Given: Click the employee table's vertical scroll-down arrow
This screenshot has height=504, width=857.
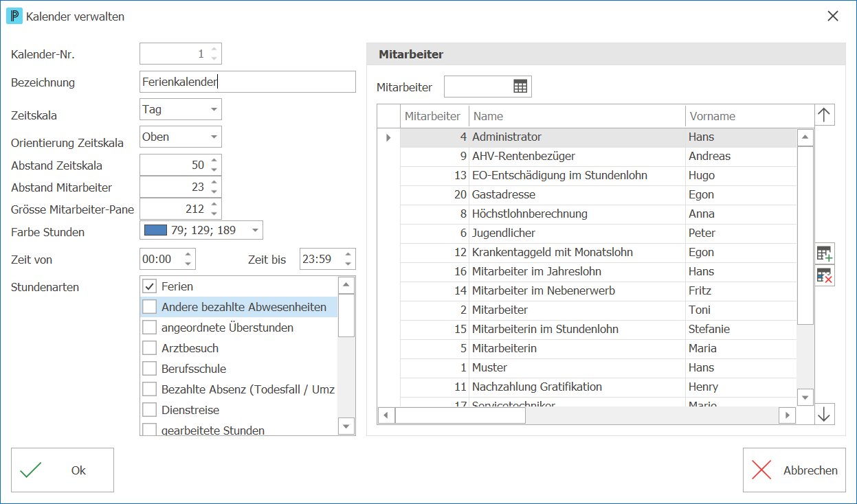Looking at the screenshot, I should click(805, 397).
